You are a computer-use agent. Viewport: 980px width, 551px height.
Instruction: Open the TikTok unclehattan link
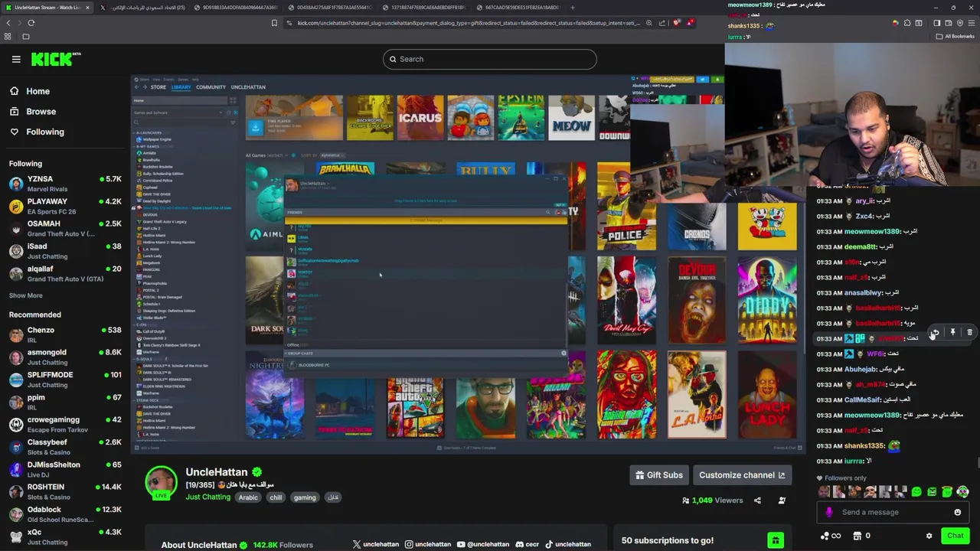[x=567, y=544]
